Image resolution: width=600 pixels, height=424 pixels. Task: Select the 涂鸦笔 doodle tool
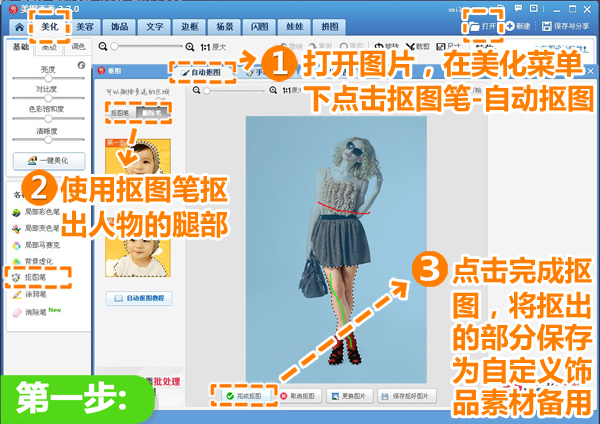coord(29,294)
